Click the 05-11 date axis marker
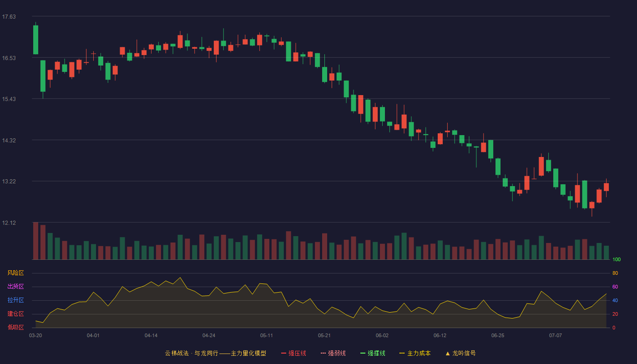637x364 pixels. point(267,335)
